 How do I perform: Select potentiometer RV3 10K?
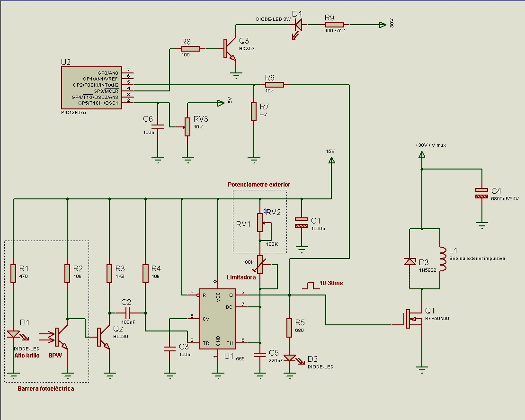click(x=187, y=126)
